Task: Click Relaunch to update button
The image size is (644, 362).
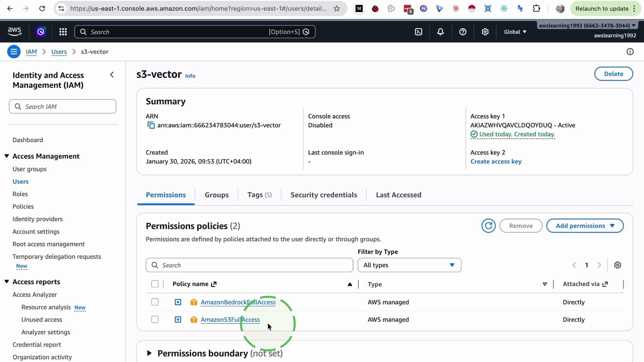Action: (x=606, y=9)
